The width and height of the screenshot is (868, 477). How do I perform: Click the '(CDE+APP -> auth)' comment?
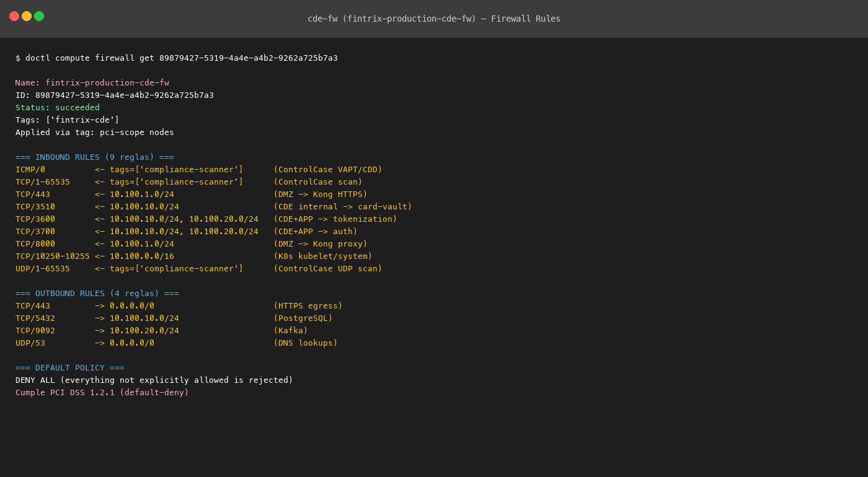point(316,231)
